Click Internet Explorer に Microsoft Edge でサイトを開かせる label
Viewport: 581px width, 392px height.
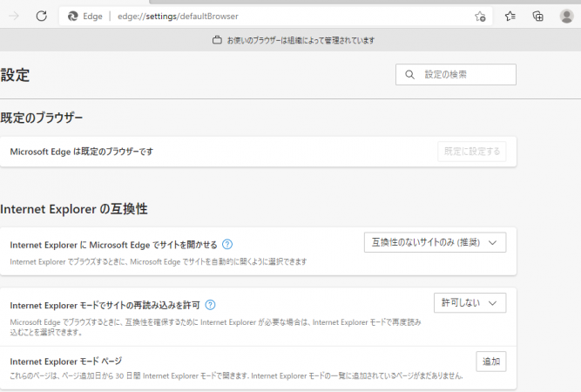pos(113,245)
